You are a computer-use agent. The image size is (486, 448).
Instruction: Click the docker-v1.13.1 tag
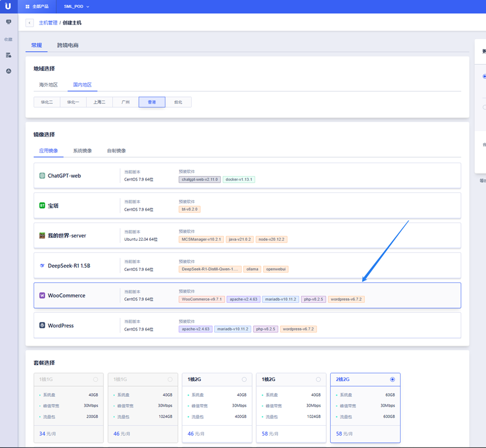coord(239,179)
